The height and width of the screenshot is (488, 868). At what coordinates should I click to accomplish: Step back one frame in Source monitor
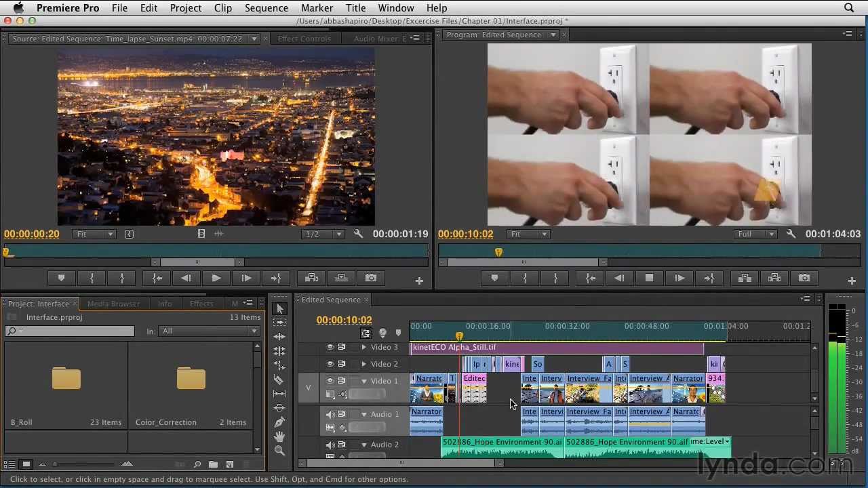click(x=186, y=278)
